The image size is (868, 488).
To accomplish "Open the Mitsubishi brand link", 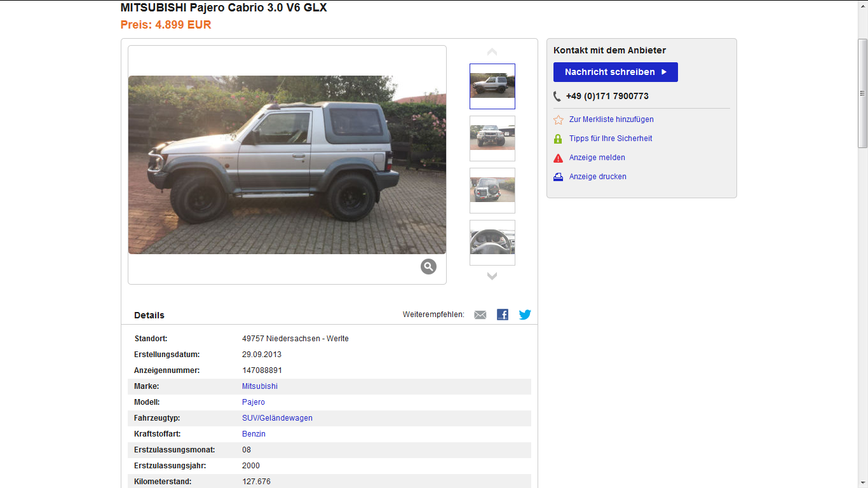I will [260, 386].
